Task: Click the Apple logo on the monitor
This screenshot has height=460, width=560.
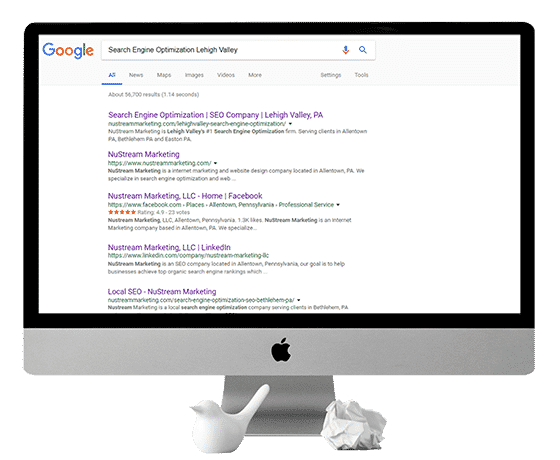Action: pos(281,350)
